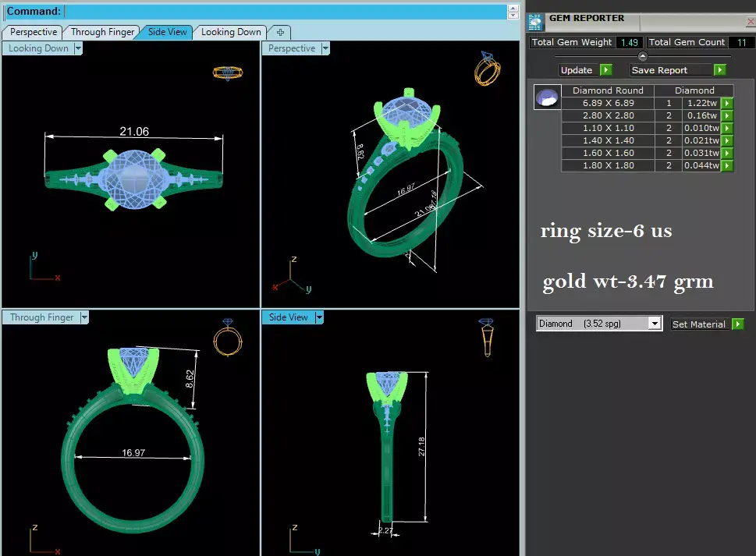Screen dimensions: 756x556
Task: Expand the Through Finger viewport menu
Action: [84, 317]
